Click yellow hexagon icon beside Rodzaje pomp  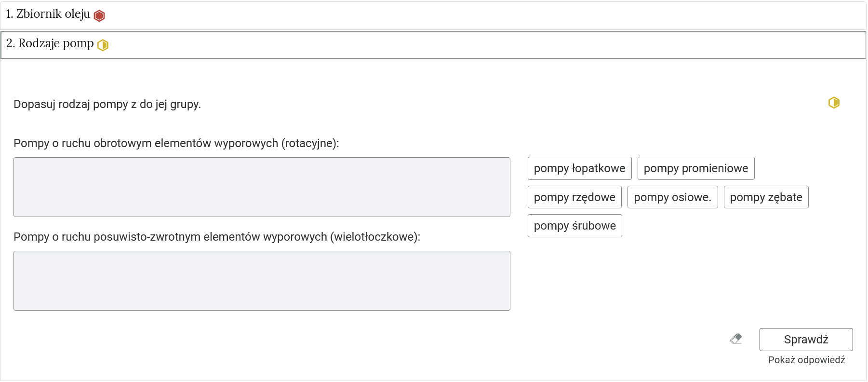[x=103, y=45]
